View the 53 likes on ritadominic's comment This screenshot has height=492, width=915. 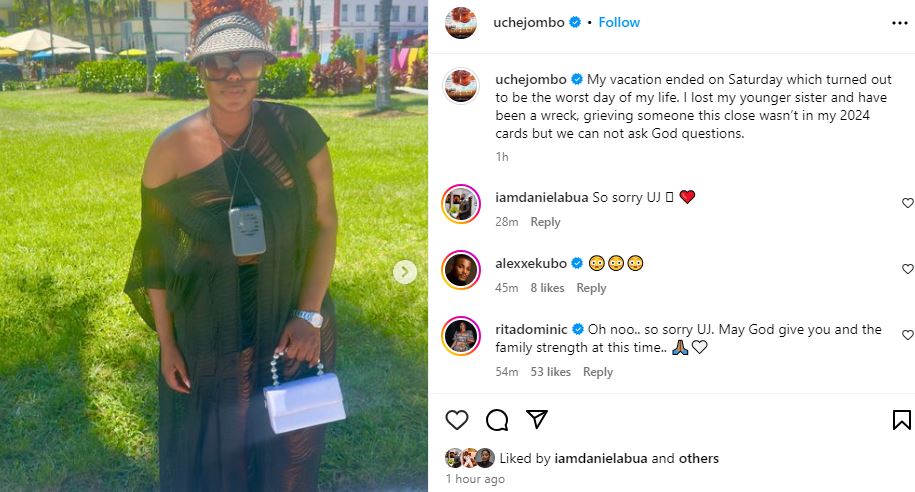(550, 372)
